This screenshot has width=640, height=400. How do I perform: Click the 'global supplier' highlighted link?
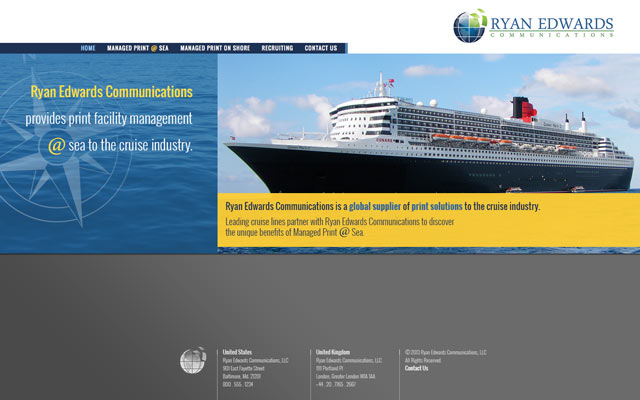tap(375, 207)
